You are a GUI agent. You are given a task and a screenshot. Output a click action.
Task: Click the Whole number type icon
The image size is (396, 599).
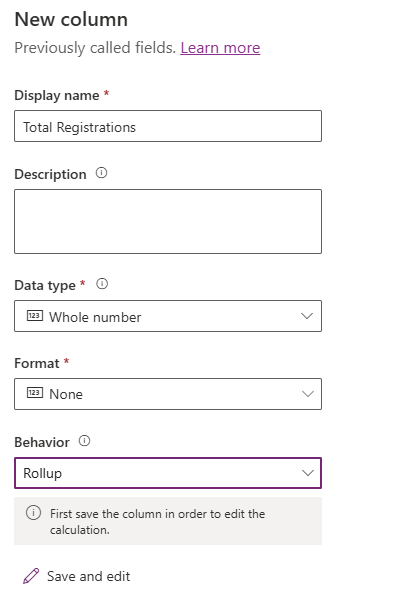(34, 316)
